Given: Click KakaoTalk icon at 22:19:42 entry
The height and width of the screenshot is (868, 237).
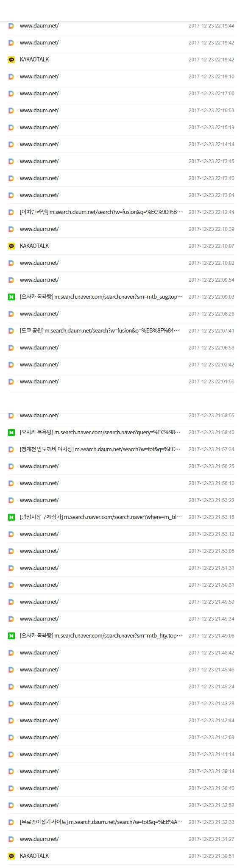Looking at the screenshot, I should [11, 60].
